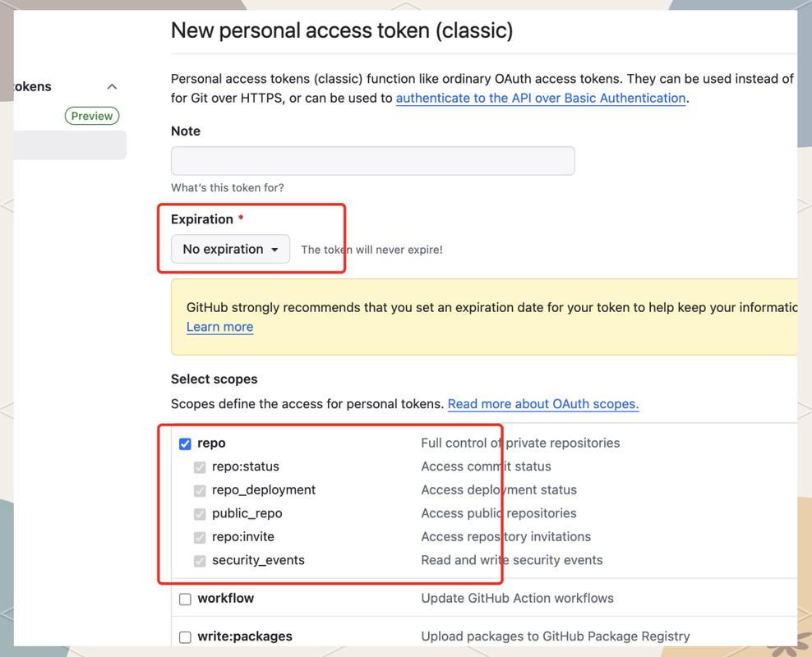Uncheck the repo scope checkbox
This screenshot has height=657, width=812.
point(185,443)
